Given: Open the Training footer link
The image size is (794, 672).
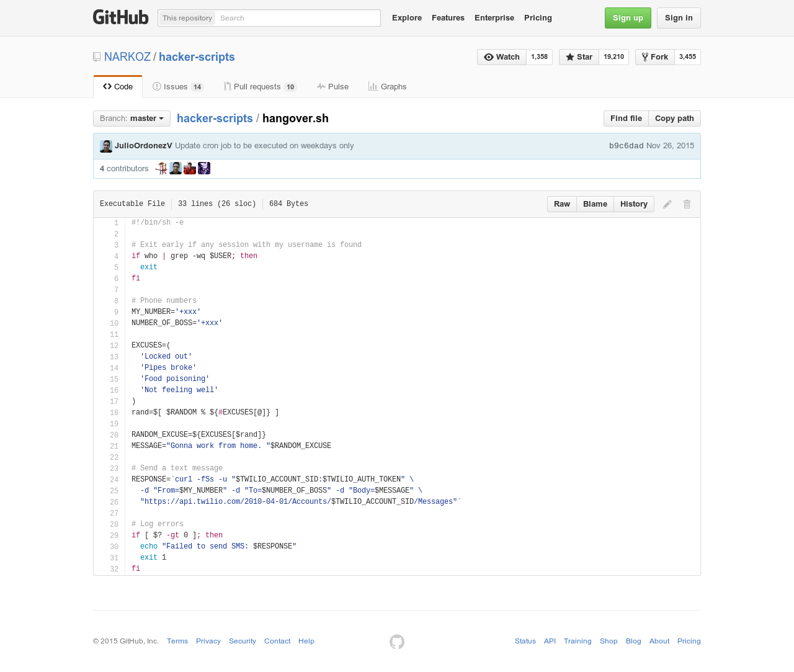Looking at the screenshot, I should pyautogui.click(x=578, y=641).
